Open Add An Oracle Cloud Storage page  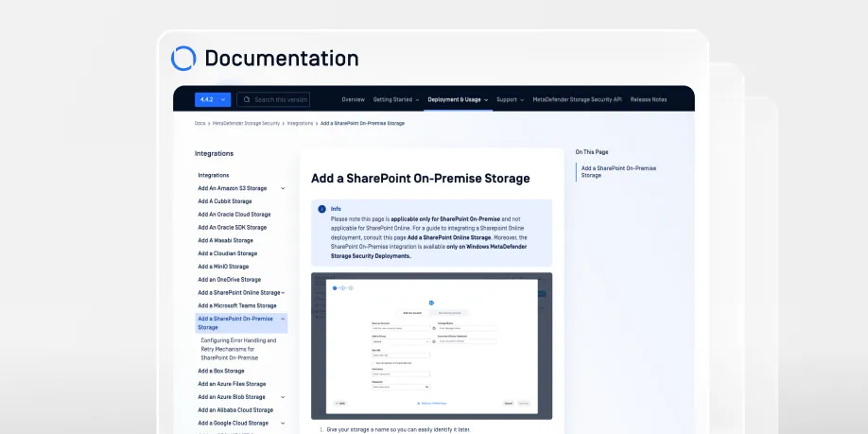pyautogui.click(x=234, y=215)
